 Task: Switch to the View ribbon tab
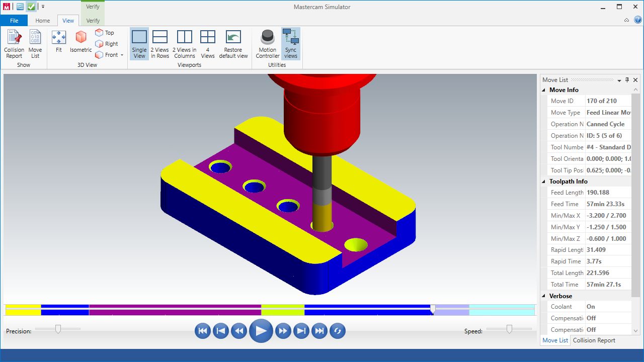(68, 21)
